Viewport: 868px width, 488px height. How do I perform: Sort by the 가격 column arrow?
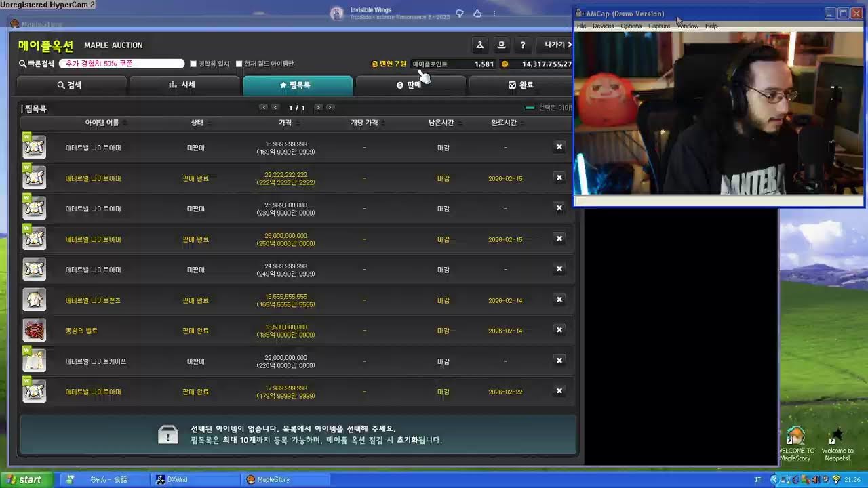[298, 123]
